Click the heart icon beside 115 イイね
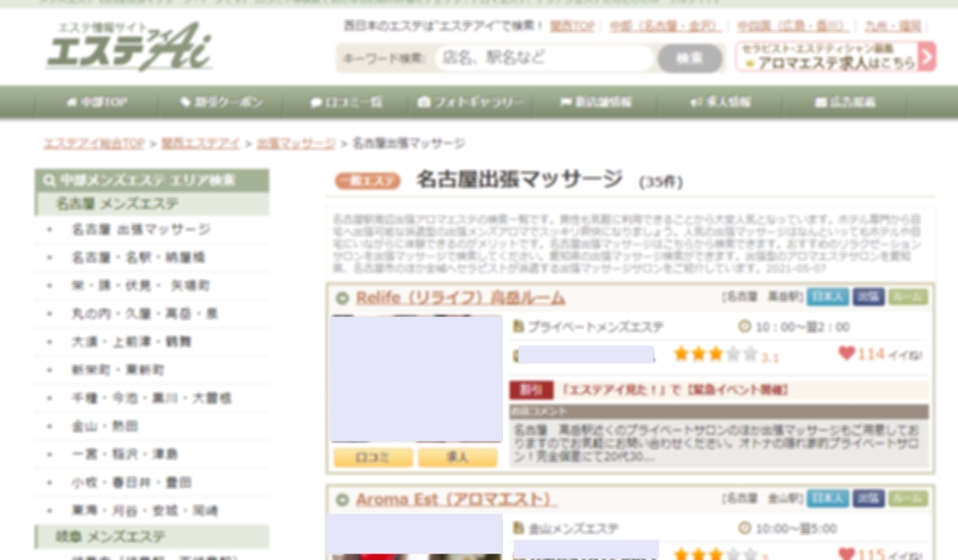Viewport: 958px width, 560px height. coord(846,553)
